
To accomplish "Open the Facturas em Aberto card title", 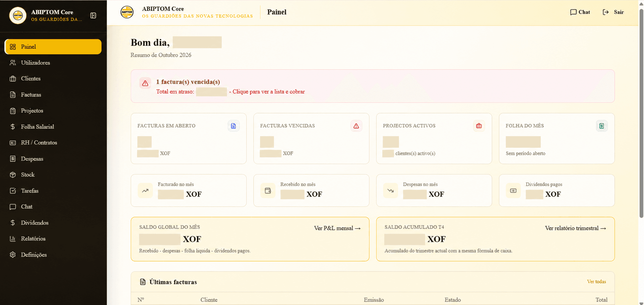I will (x=166, y=126).
